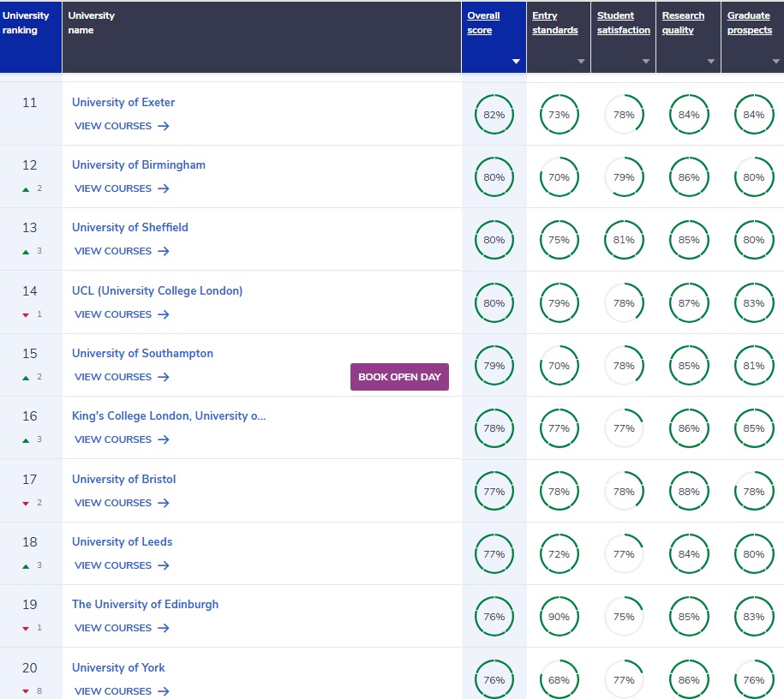Click arrow icon beside Leeds View Courses
Viewport: 784px width, 699px height.
tap(164, 565)
